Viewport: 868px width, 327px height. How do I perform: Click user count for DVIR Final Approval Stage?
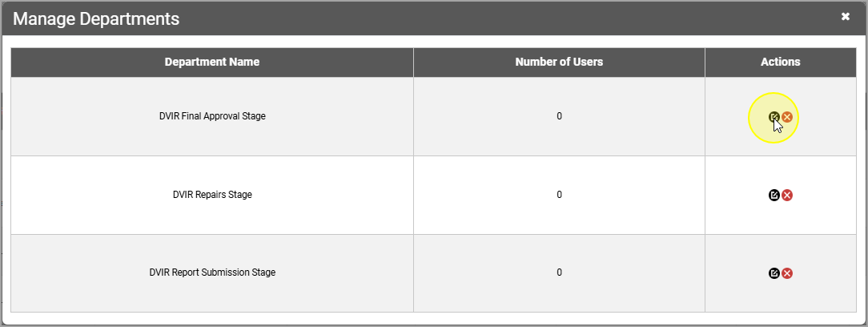pos(559,116)
